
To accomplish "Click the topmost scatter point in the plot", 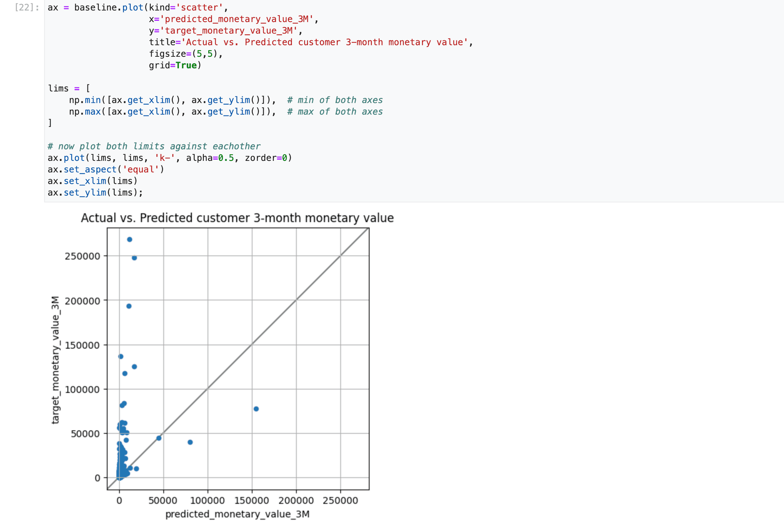I will (x=129, y=240).
